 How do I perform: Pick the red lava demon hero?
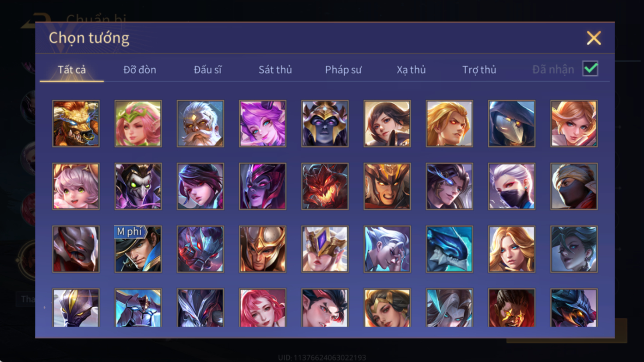(x=325, y=186)
